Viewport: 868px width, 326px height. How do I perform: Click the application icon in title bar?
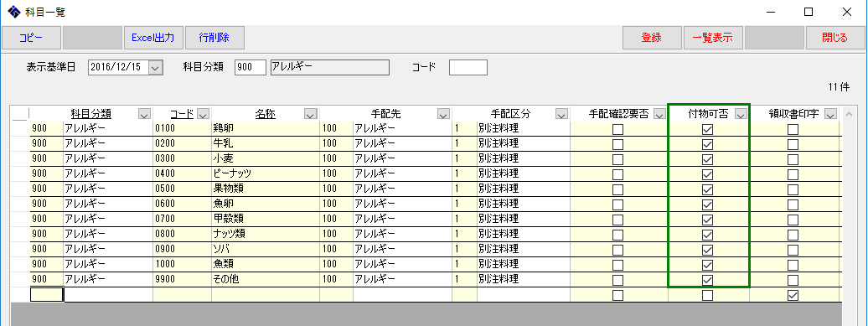(x=13, y=11)
